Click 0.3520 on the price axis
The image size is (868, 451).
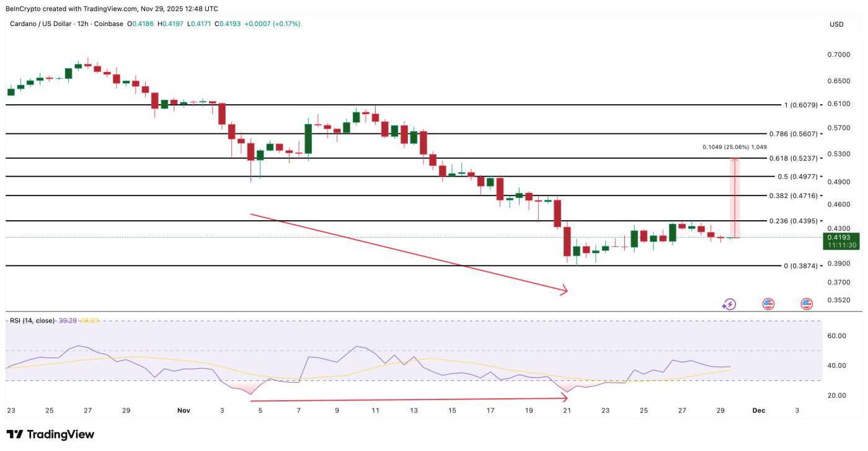[838, 300]
